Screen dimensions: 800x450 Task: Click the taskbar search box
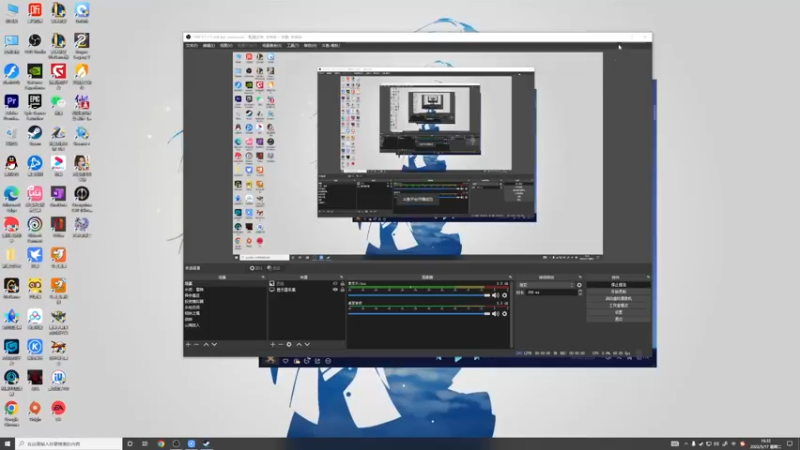[69, 444]
